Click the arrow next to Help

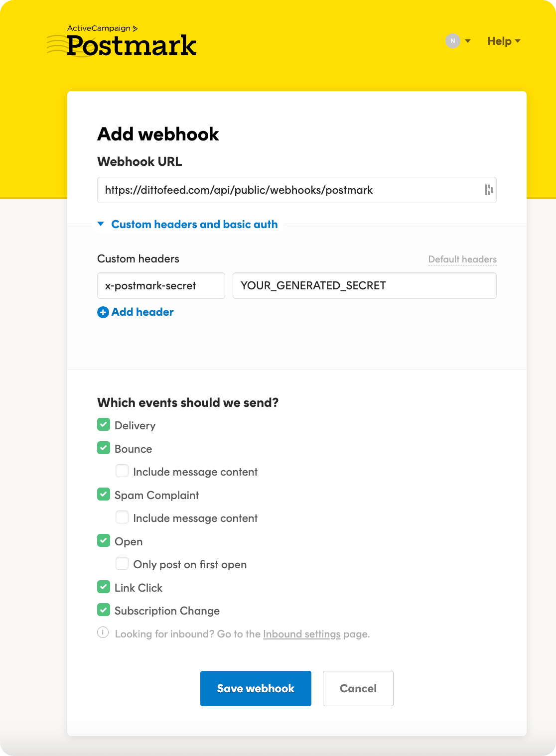519,41
